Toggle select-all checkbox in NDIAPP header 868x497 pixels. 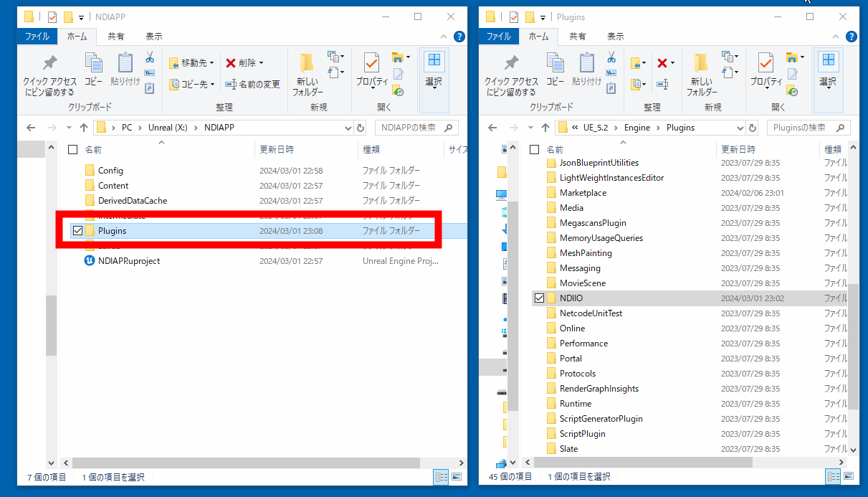72,149
